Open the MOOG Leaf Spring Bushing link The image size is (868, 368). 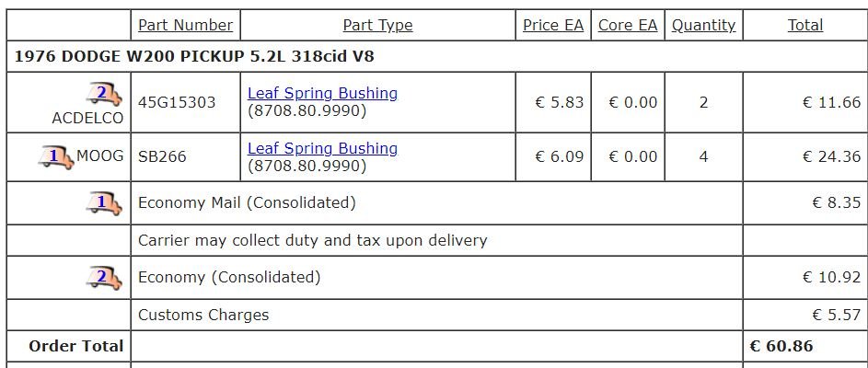click(322, 148)
